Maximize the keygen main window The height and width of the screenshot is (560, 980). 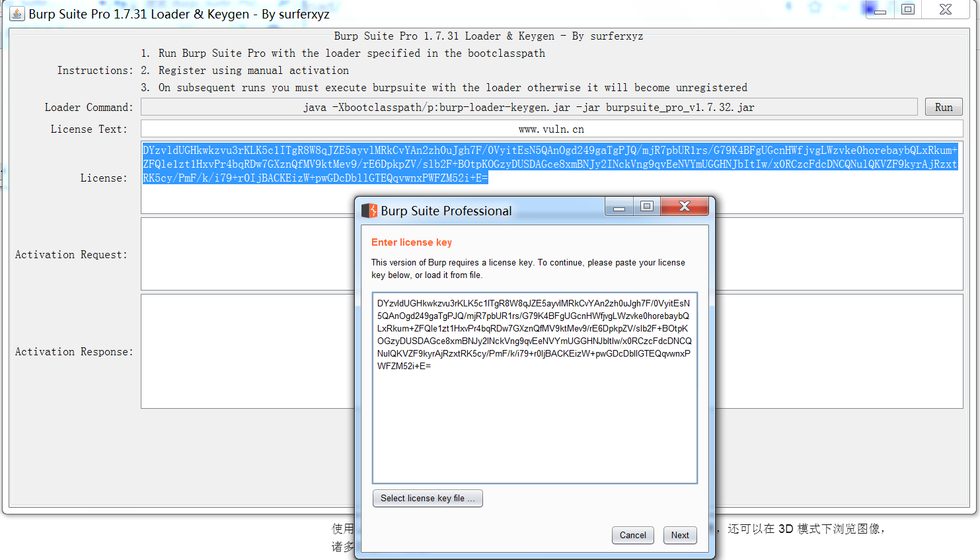(907, 9)
